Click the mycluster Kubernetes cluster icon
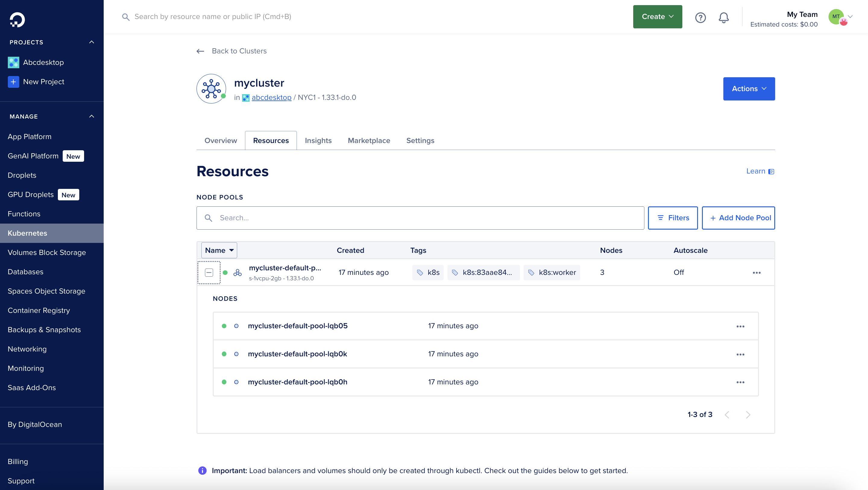Viewport: 868px width, 490px height. (211, 89)
